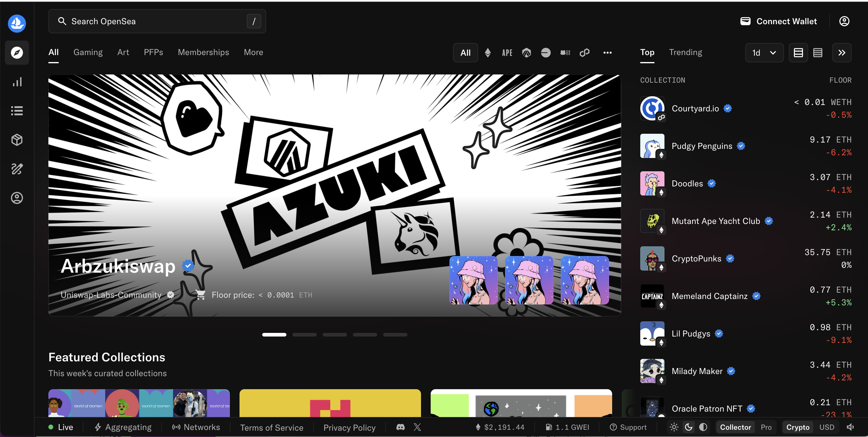Switch to the comfortable table view icon
Screen dimensions: 868x437
click(798, 53)
